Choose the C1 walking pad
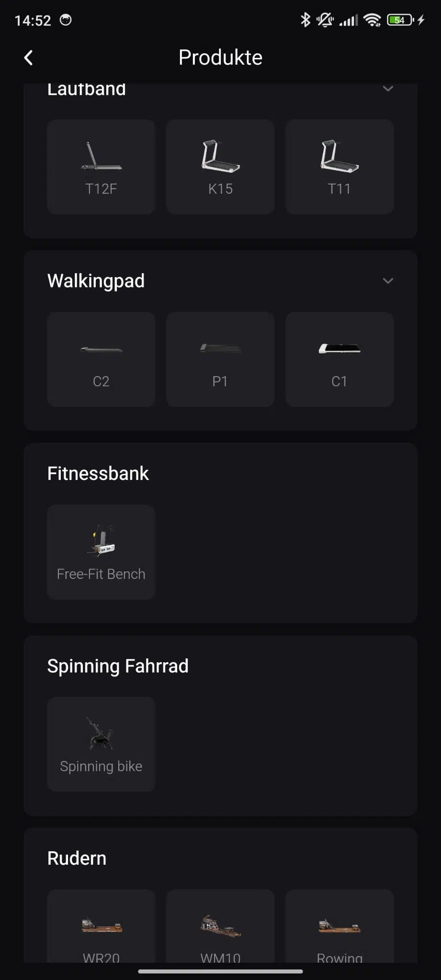The width and height of the screenshot is (441, 980). click(339, 359)
